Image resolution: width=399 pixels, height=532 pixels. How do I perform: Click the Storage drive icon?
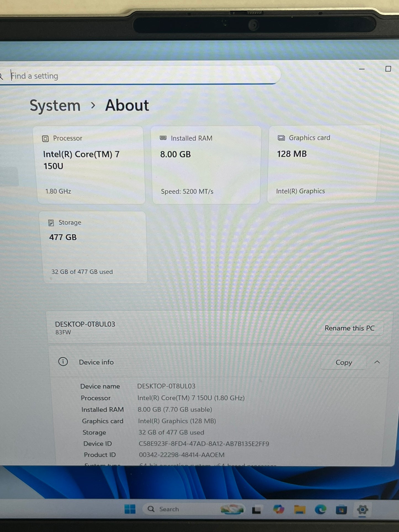click(x=51, y=223)
